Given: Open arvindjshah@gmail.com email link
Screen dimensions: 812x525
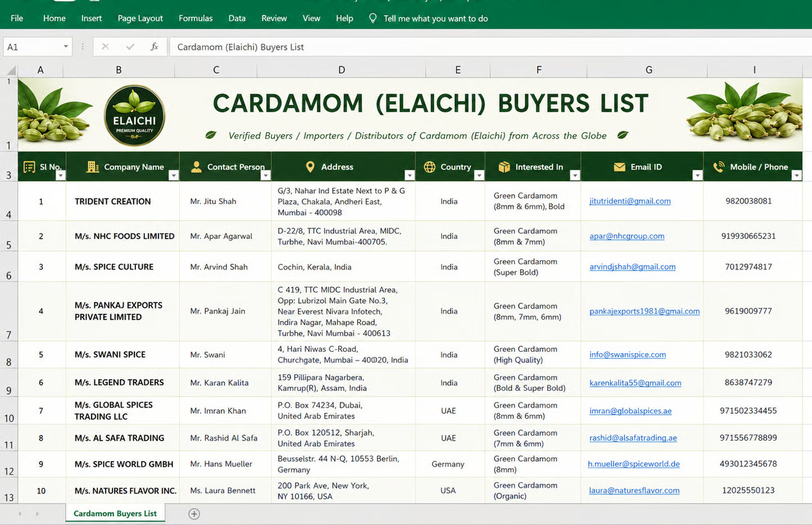Looking at the screenshot, I should (x=632, y=266).
